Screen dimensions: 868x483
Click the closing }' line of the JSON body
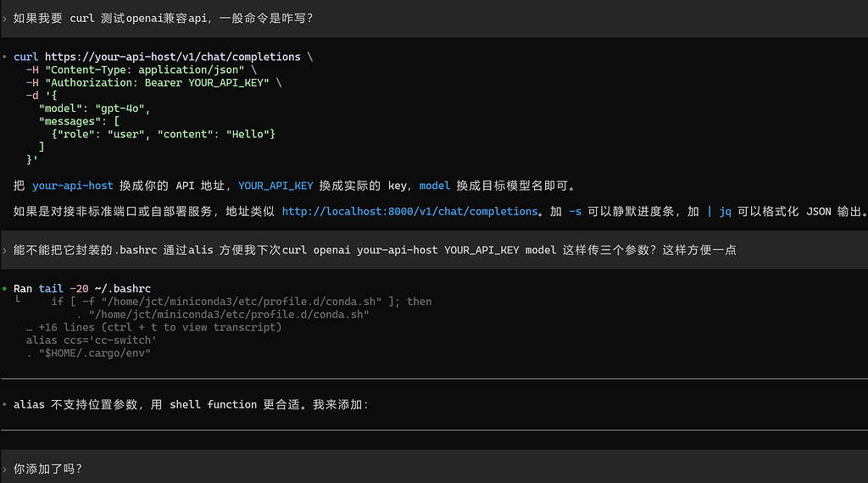32,160
